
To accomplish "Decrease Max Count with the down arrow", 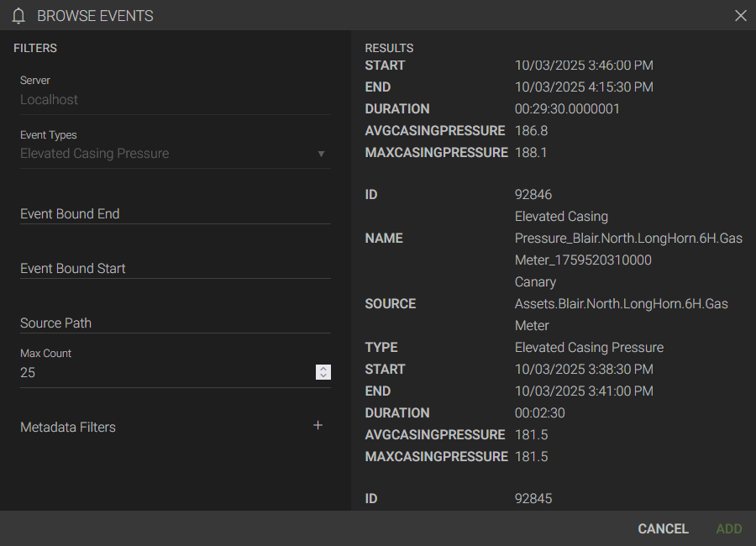I will pos(323,375).
